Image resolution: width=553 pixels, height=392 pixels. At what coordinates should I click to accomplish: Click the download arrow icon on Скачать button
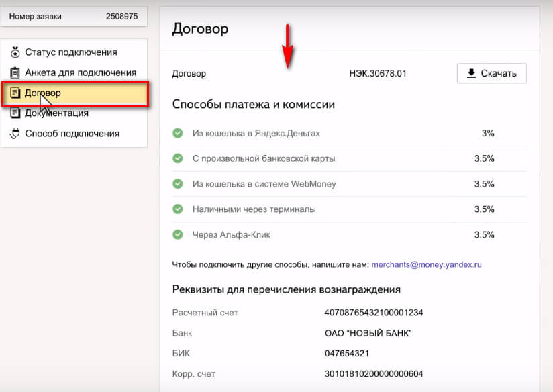pyautogui.click(x=470, y=73)
